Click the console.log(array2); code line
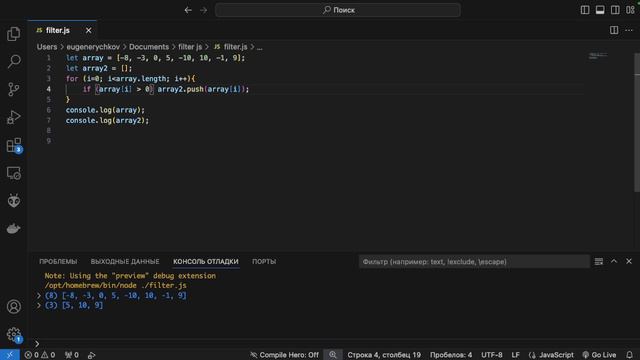This screenshot has height=360, width=640. click(x=107, y=120)
